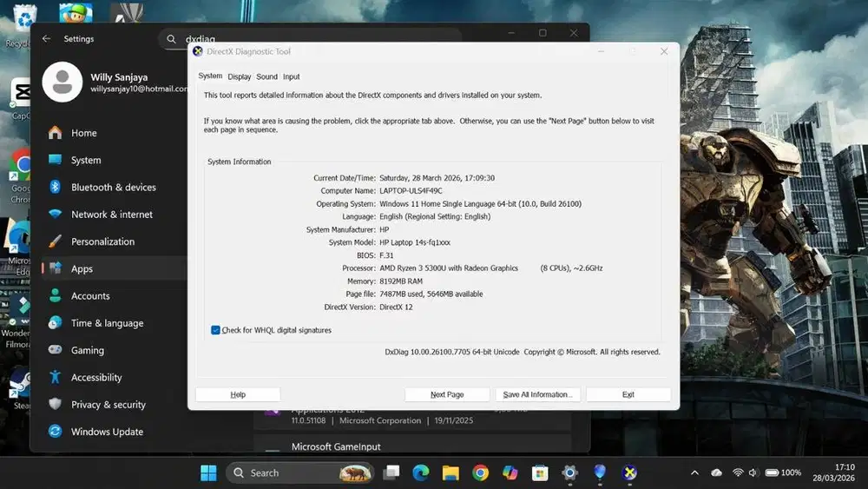
Task: Click the System Model value HP Laptop 14s-fq1xxx
Action: click(415, 242)
